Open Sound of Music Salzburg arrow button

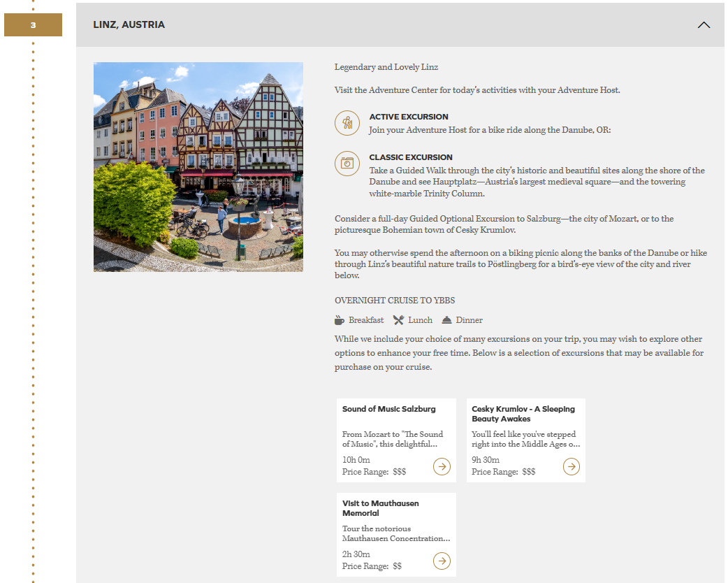coord(442,466)
